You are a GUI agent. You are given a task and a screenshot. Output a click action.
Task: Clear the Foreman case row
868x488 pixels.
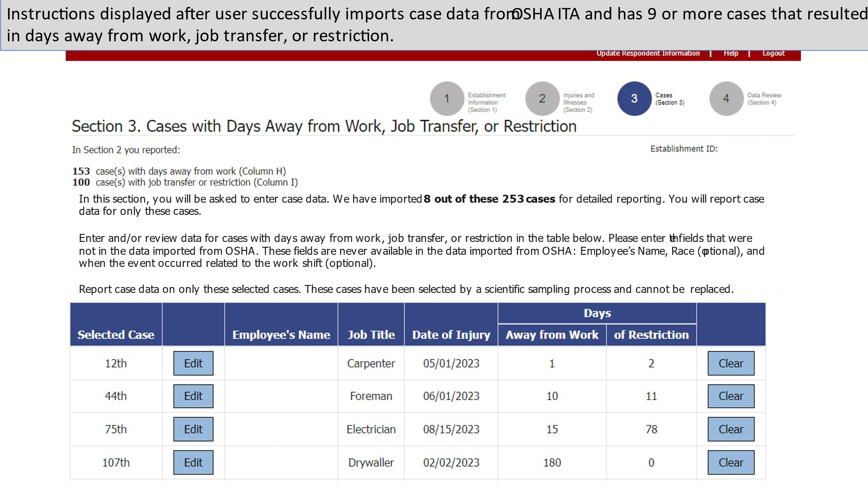[x=731, y=396]
